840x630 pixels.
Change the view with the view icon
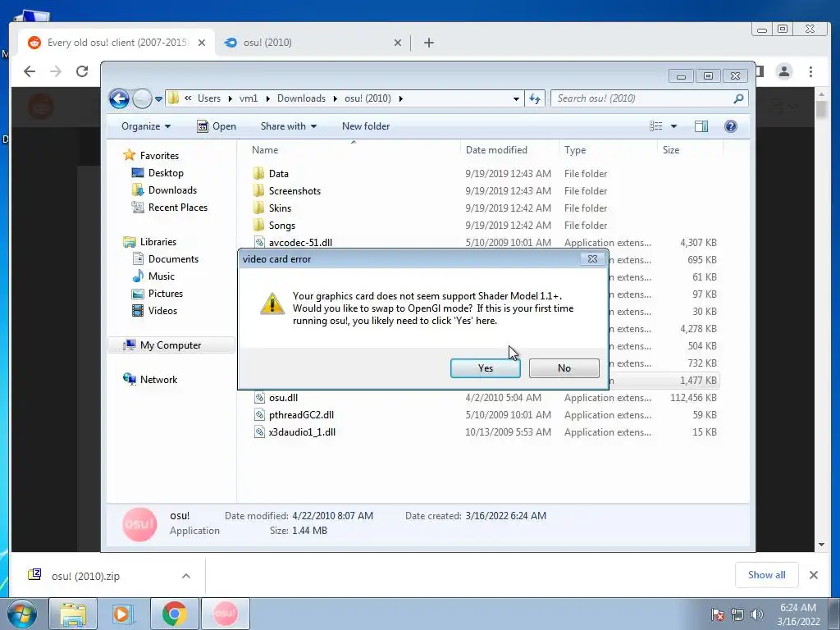655,126
